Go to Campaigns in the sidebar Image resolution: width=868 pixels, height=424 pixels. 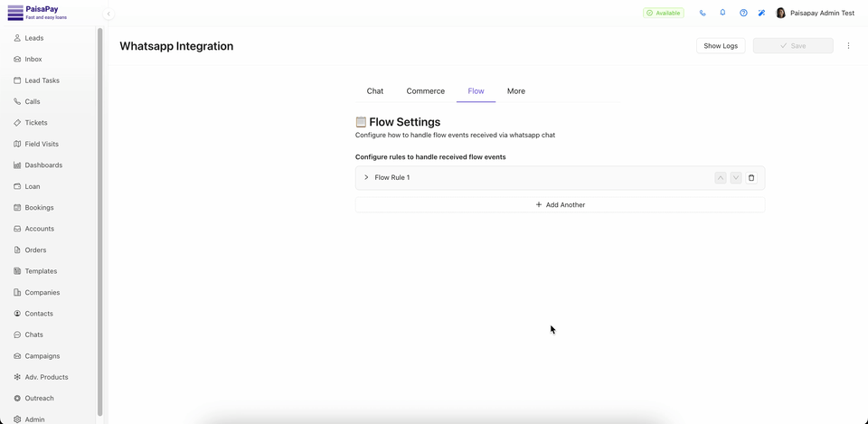pos(42,356)
